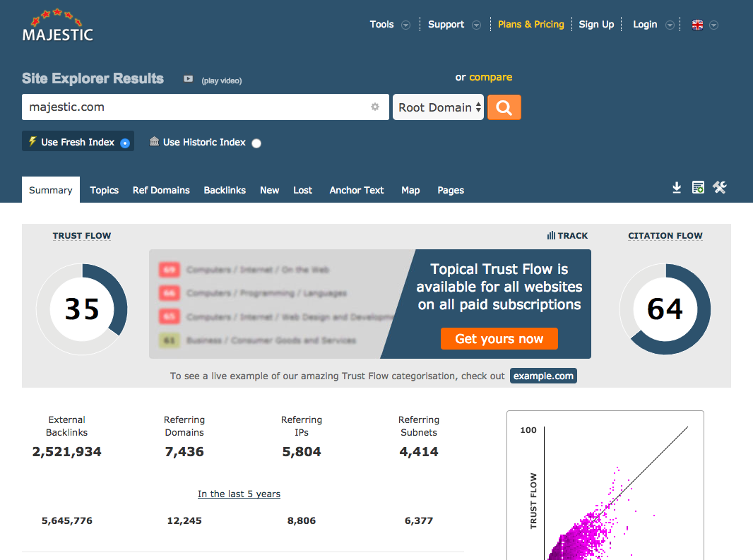753x560 pixels.
Task: Click the lightning Fresh Index icon
Action: click(32, 141)
